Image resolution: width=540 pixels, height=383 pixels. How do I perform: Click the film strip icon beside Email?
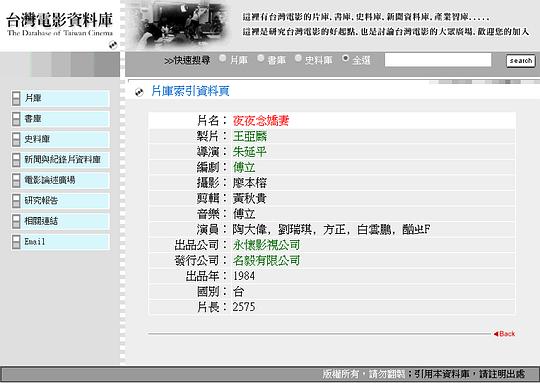pos(16,242)
